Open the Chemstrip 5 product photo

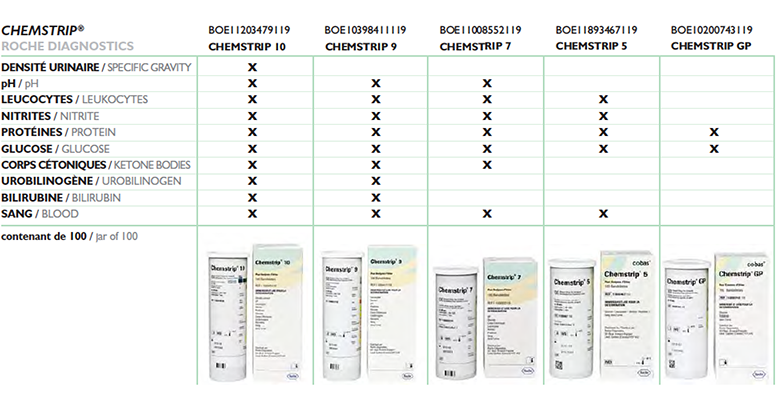600,316
